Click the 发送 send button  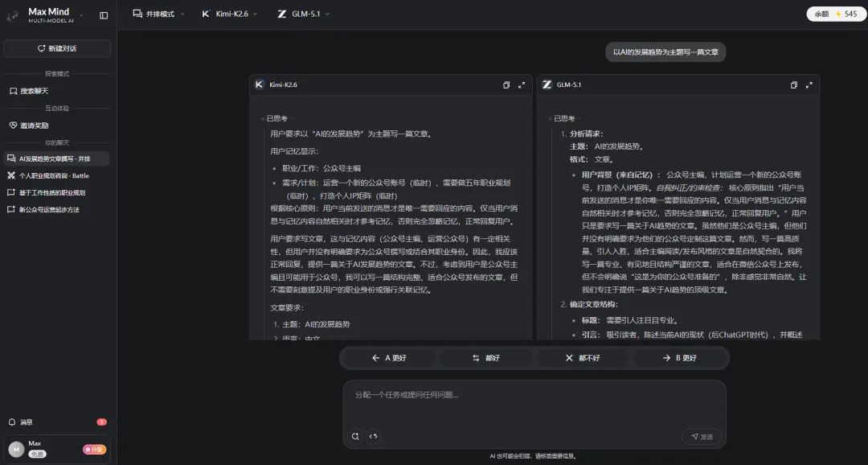[702, 437]
